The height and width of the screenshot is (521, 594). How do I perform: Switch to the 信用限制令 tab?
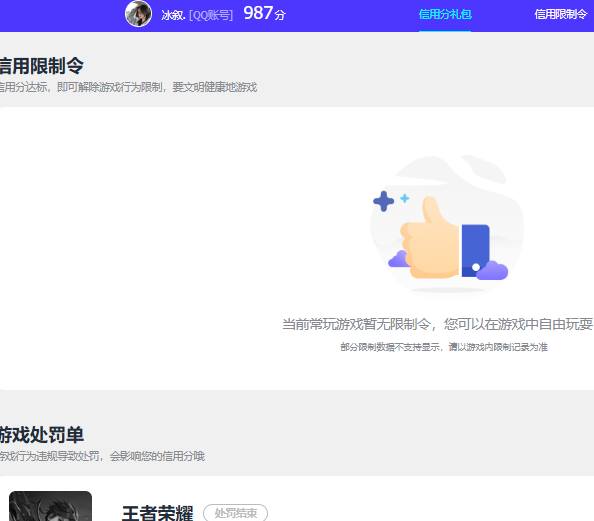(561, 14)
